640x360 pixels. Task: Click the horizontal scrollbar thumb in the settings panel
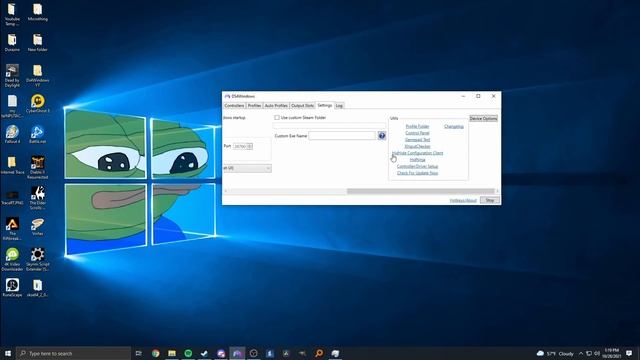click(x=420, y=191)
